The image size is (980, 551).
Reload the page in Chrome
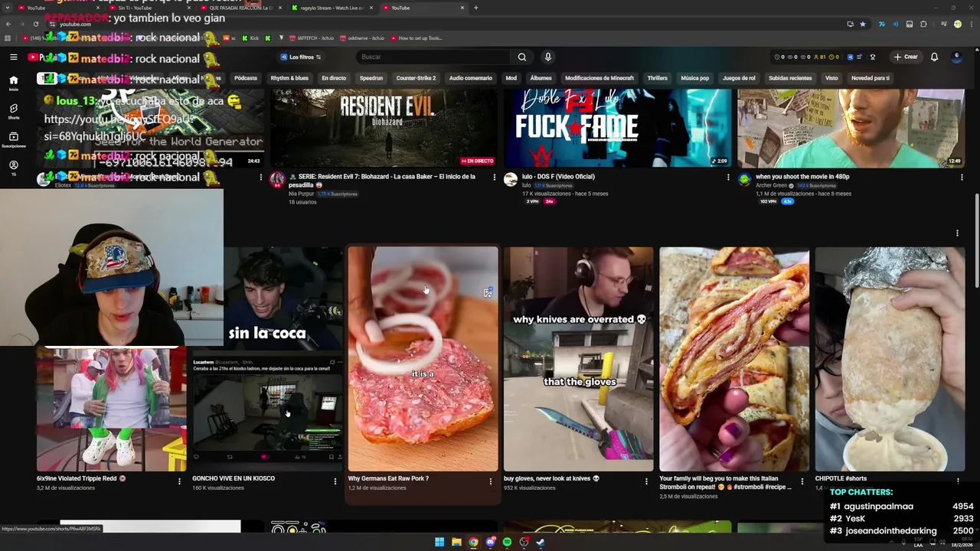coord(35,24)
